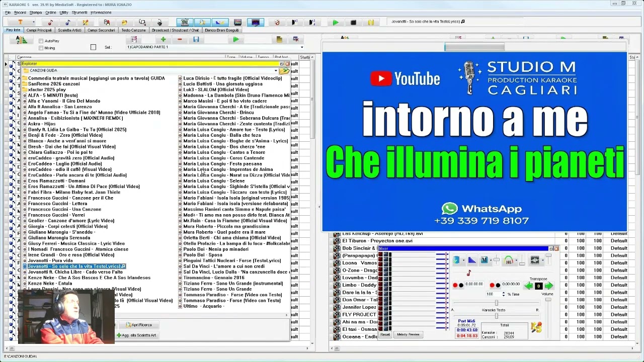Click the red circular arrow toolbar icon
This screenshot has height=362, width=644.
coord(277,22)
